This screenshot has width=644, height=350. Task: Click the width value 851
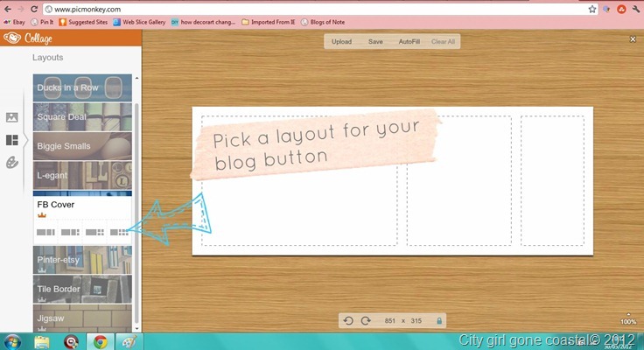[389, 321]
